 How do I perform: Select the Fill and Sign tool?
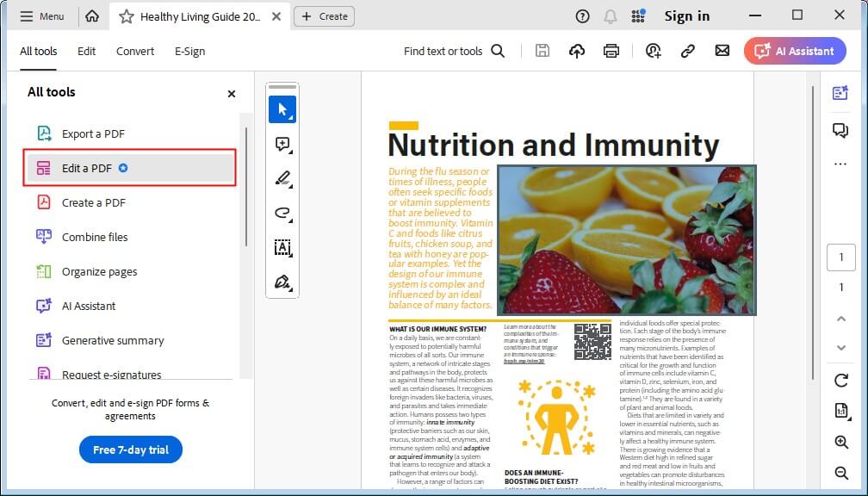point(282,282)
